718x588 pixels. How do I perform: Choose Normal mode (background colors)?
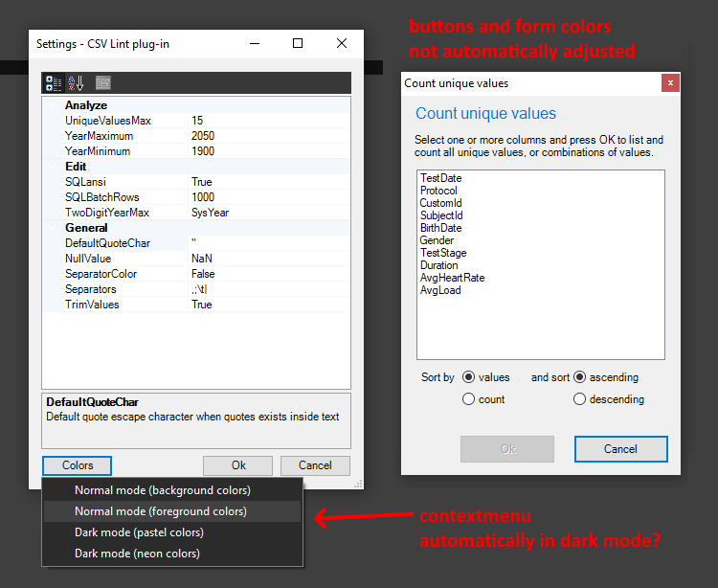[162, 490]
